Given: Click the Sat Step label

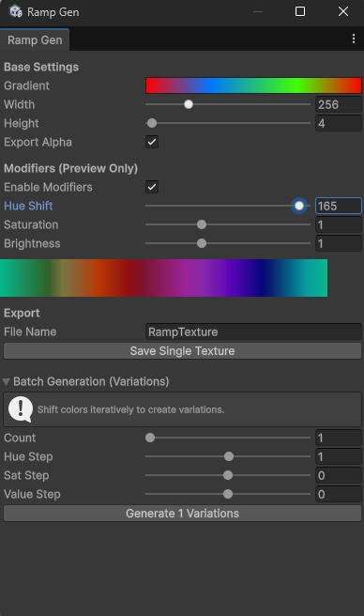Looking at the screenshot, I should [x=26, y=475].
